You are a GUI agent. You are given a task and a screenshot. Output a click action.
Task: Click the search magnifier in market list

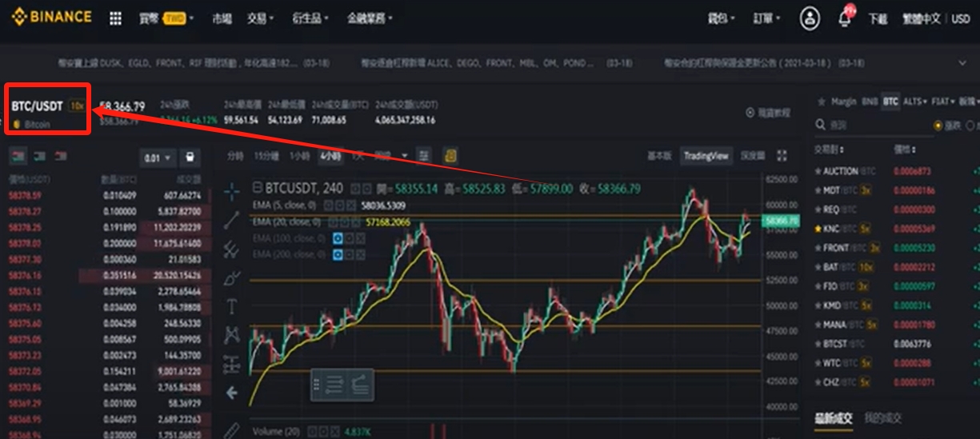click(x=820, y=126)
